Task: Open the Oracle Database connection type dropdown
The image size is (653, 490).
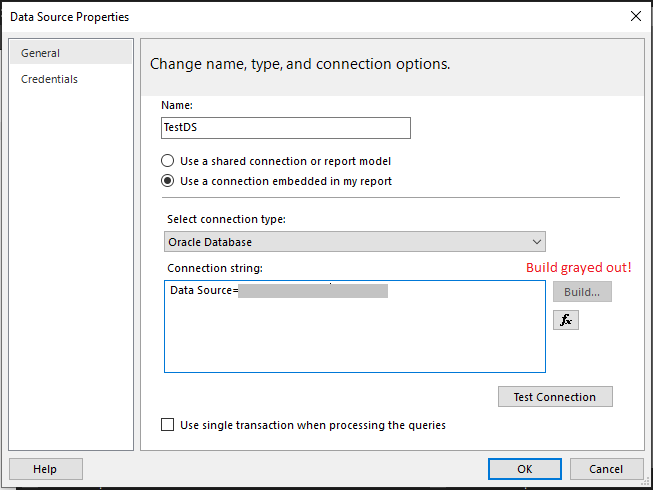Action: pyautogui.click(x=355, y=241)
